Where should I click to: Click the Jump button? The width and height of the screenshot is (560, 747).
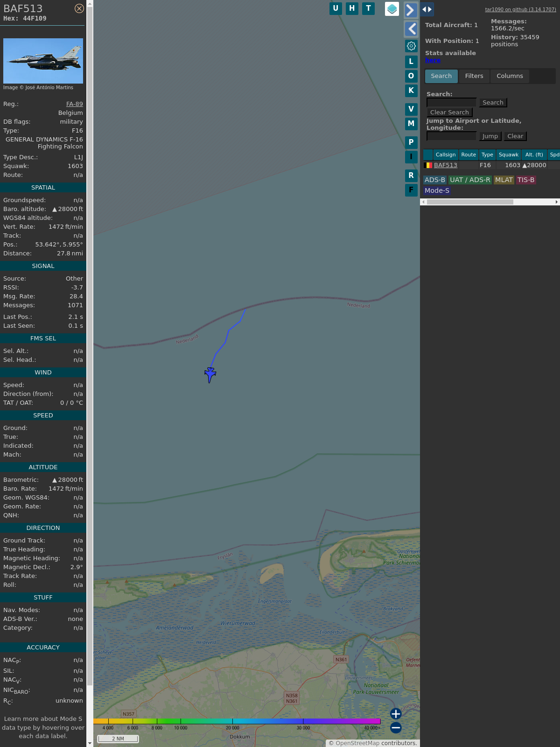[x=490, y=136]
